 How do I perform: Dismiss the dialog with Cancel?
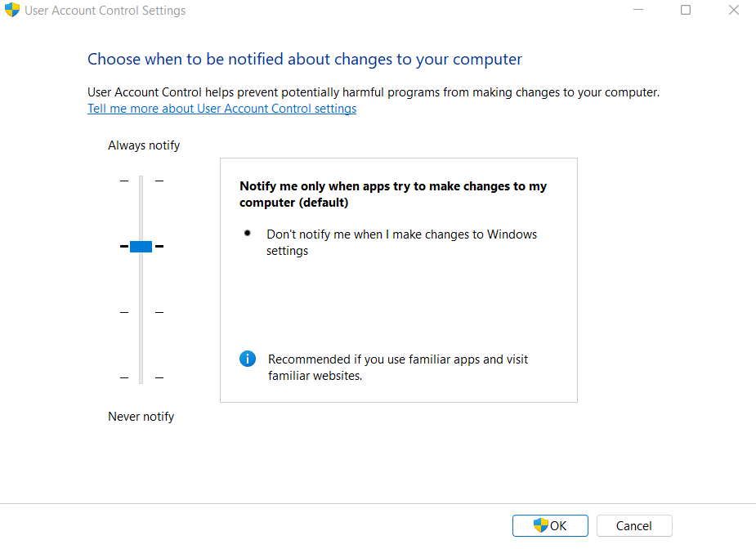pos(634,525)
